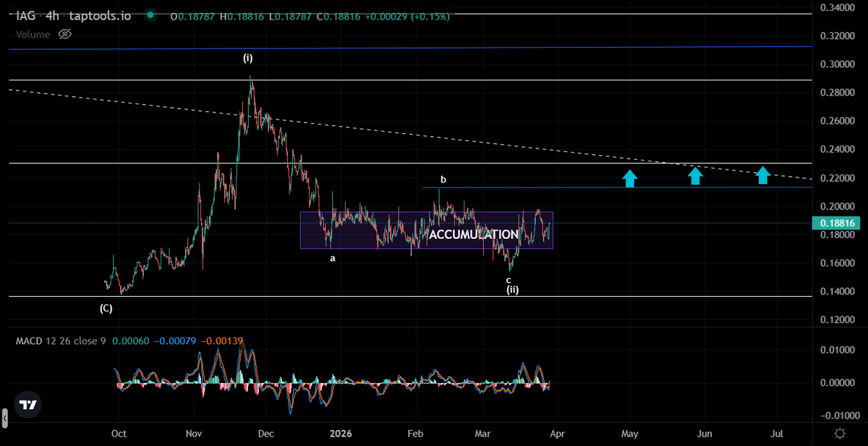Click the 0.34000 price axis label

[838, 8]
